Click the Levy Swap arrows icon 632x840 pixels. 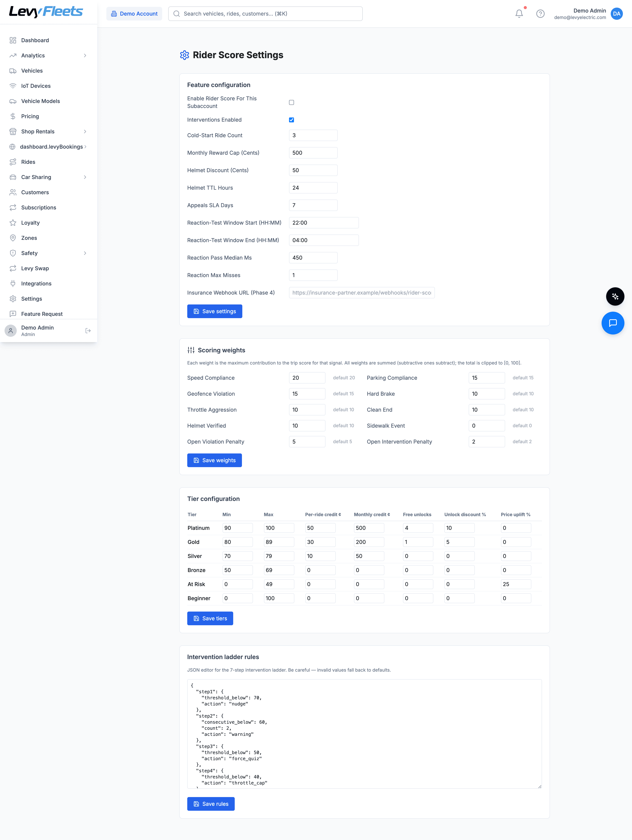[13, 268]
